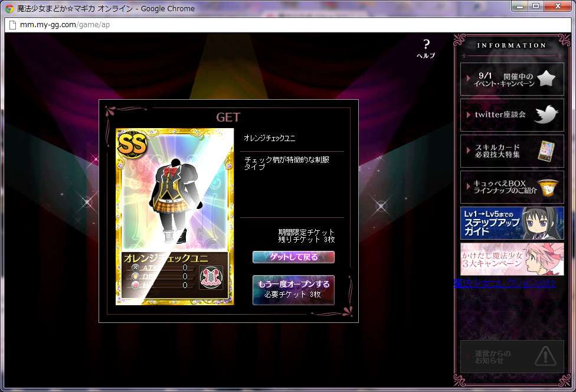The image size is (576, 392).
Task: Click the heart HP icon on the card
Action: tap(136, 285)
